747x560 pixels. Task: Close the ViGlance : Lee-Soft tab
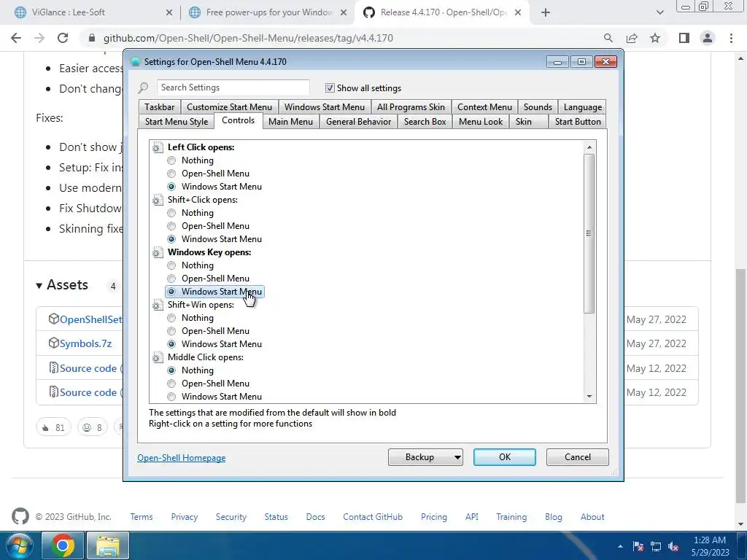coord(169,12)
